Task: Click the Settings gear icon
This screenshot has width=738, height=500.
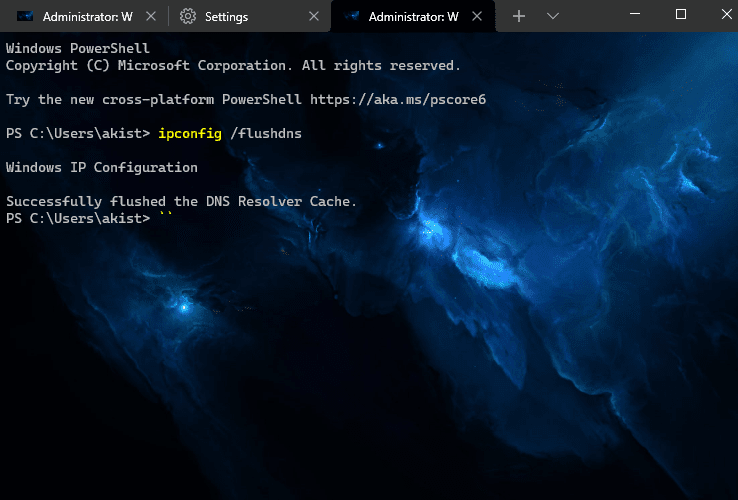Action: coord(188,16)
